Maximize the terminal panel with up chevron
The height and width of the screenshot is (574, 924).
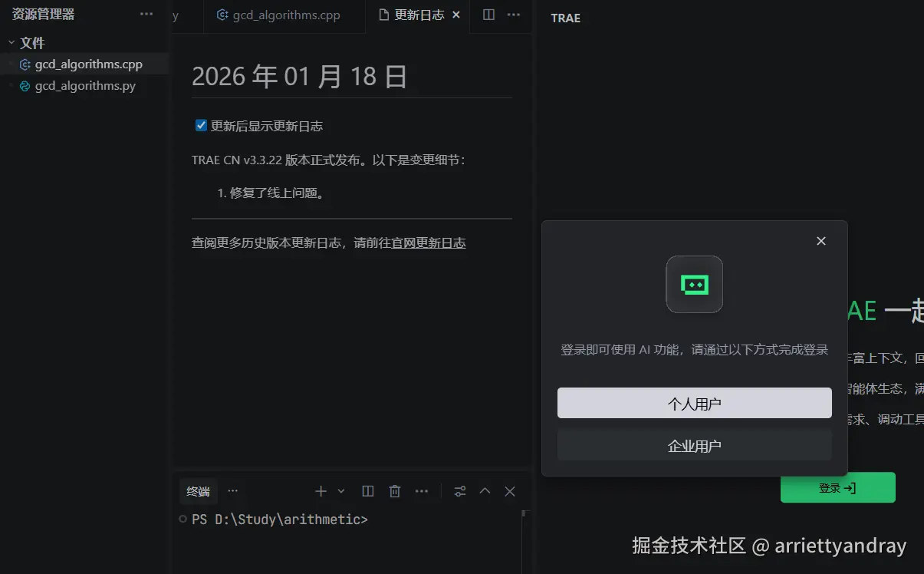485,491
